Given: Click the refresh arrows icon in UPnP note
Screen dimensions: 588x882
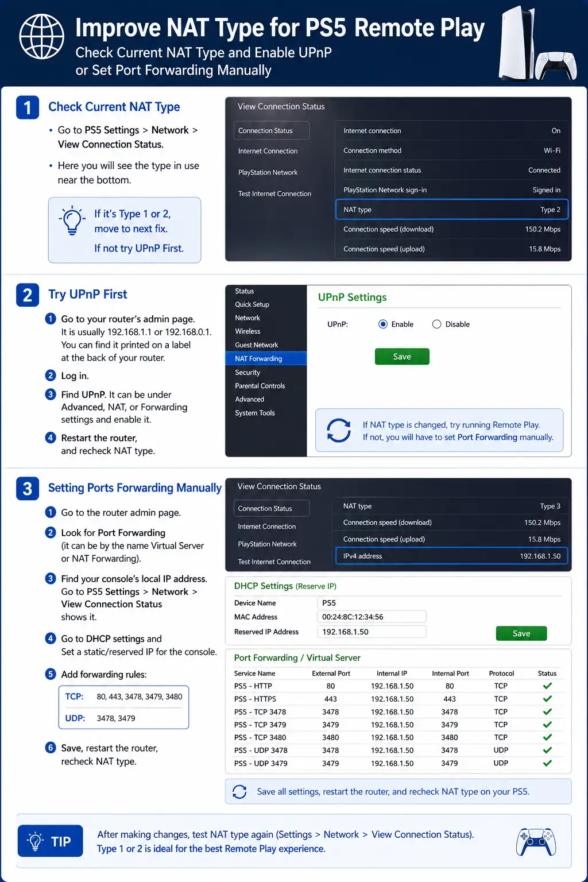Looking at the screenshot, I should tap(339, 431).
